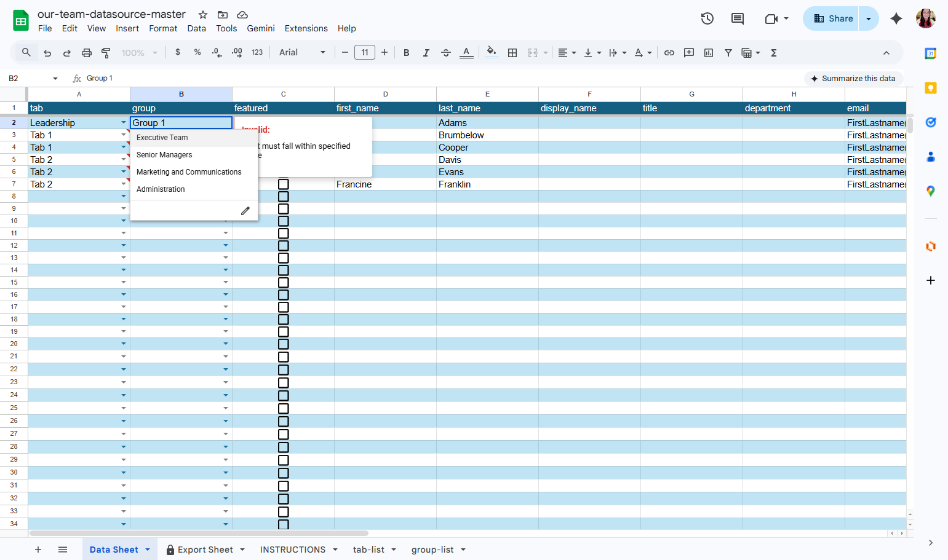Screen dimensions: 948x560
Task: Apply strikethrough formatting
Action: (x=446, y=53)
